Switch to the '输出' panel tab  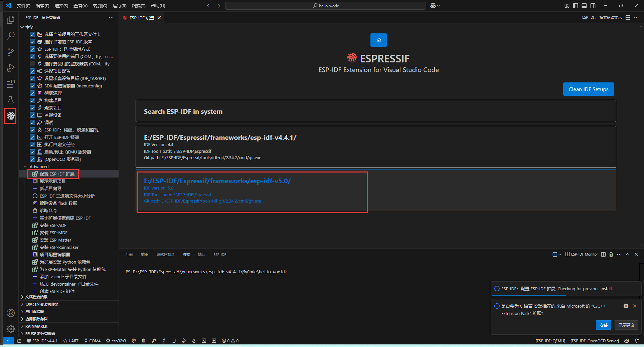pyautogui.click(x=144, y=255)
